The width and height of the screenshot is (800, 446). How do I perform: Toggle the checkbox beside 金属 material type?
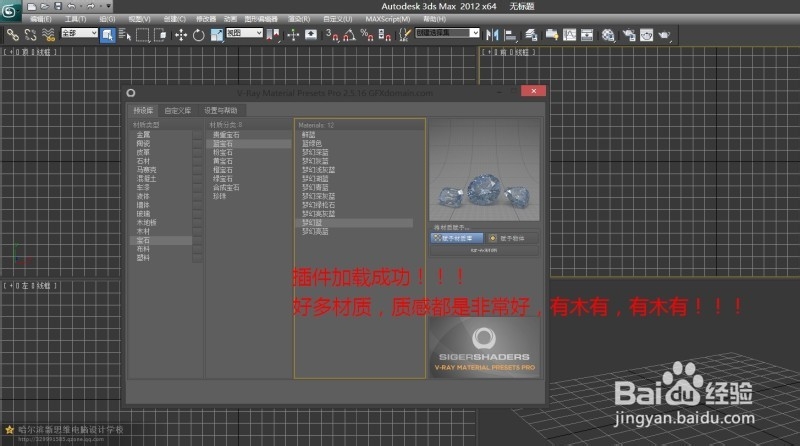(197, 134)
